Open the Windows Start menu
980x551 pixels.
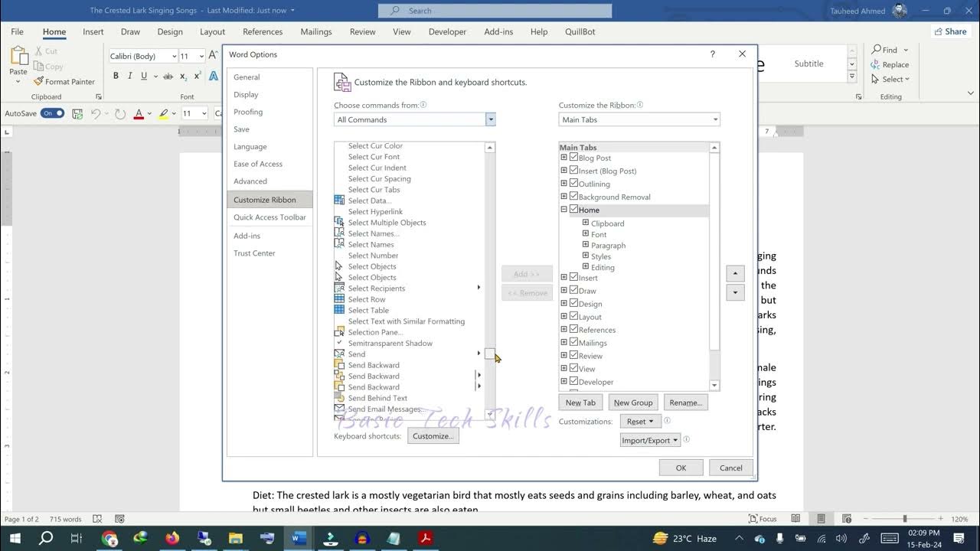point(15,538)
